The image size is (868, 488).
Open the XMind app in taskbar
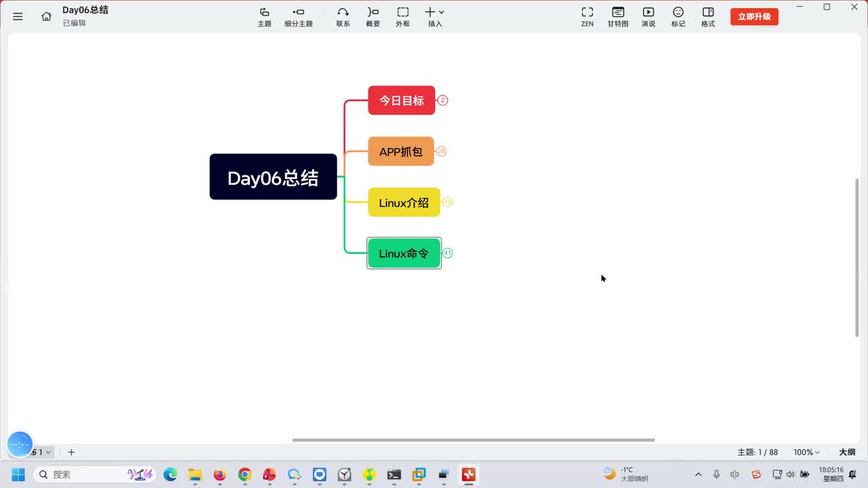pyautogui.click(x=469, y=474)
